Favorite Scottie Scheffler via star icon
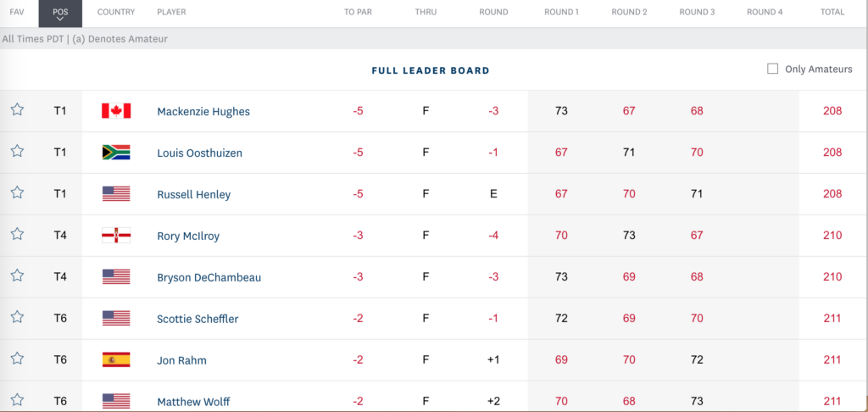Viewport: 868px width, 412px height. coord(17,317)
